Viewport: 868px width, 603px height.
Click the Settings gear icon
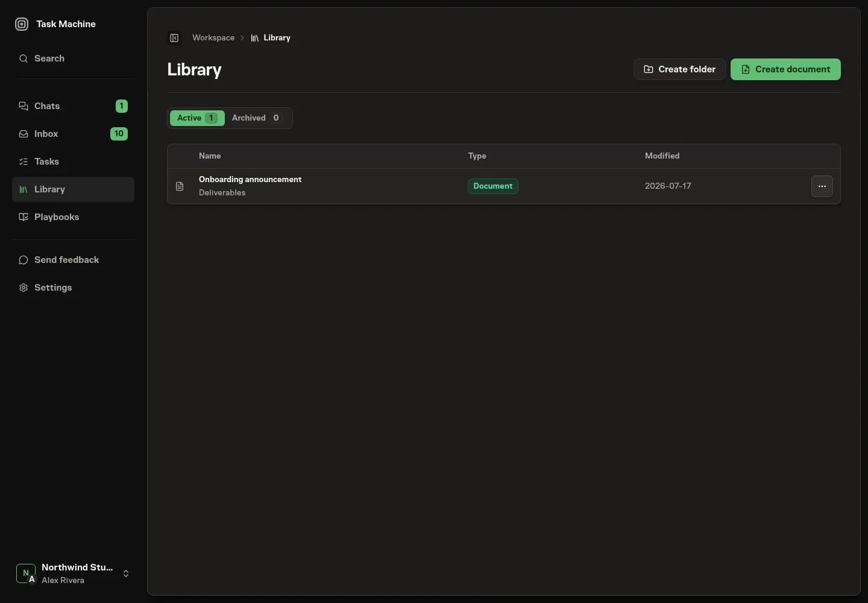[24, 288]
